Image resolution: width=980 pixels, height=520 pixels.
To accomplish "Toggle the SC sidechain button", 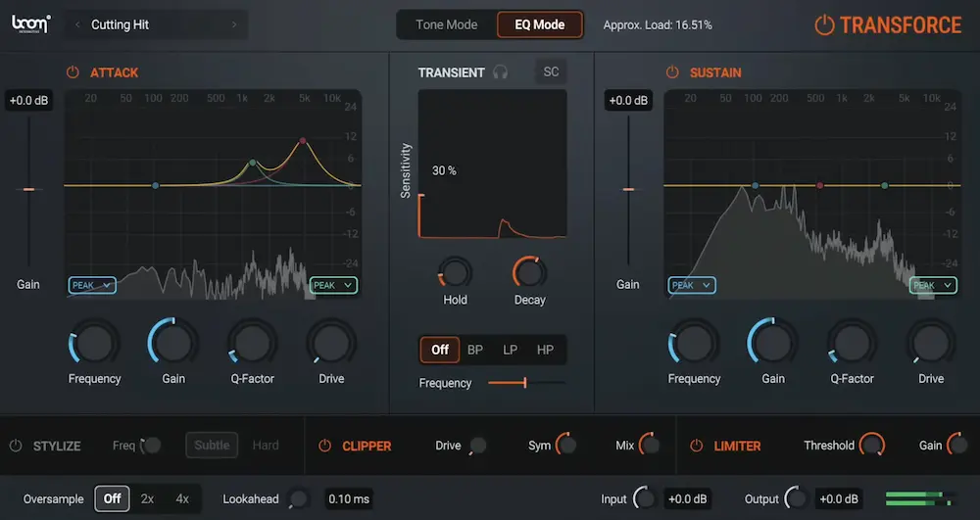I will coord(551,71).
